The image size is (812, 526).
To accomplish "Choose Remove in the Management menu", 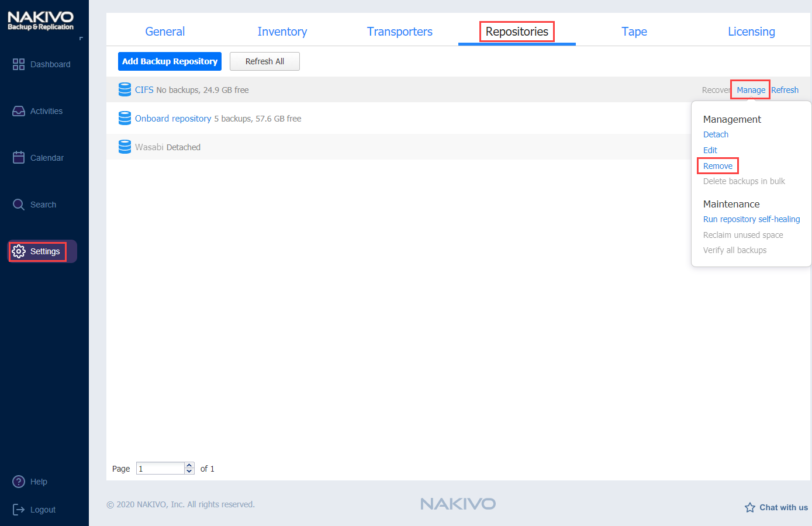I will (718, 166).
